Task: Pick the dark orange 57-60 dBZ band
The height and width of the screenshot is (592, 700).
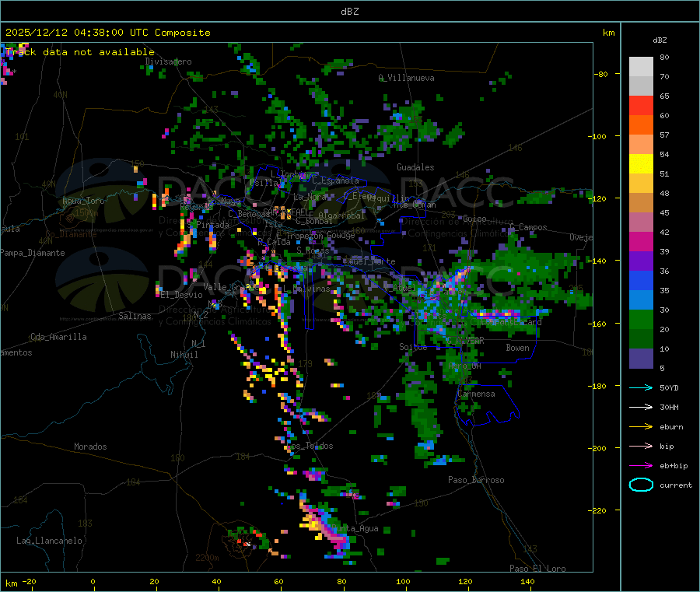Action: (x=641, y=125)
